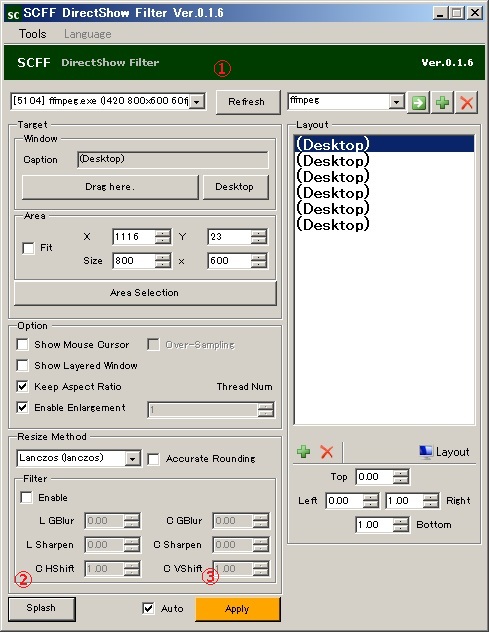Adjust the Top layout value stepper
The width and height of the screenshot is (489, 632).
pos(401,477)
